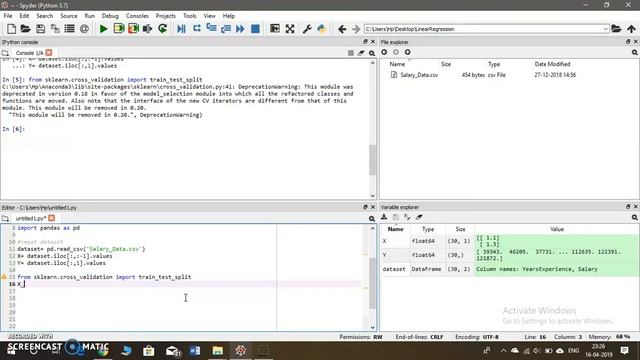Run the current cell
This screenshot has height=360, width=640.
119,29
